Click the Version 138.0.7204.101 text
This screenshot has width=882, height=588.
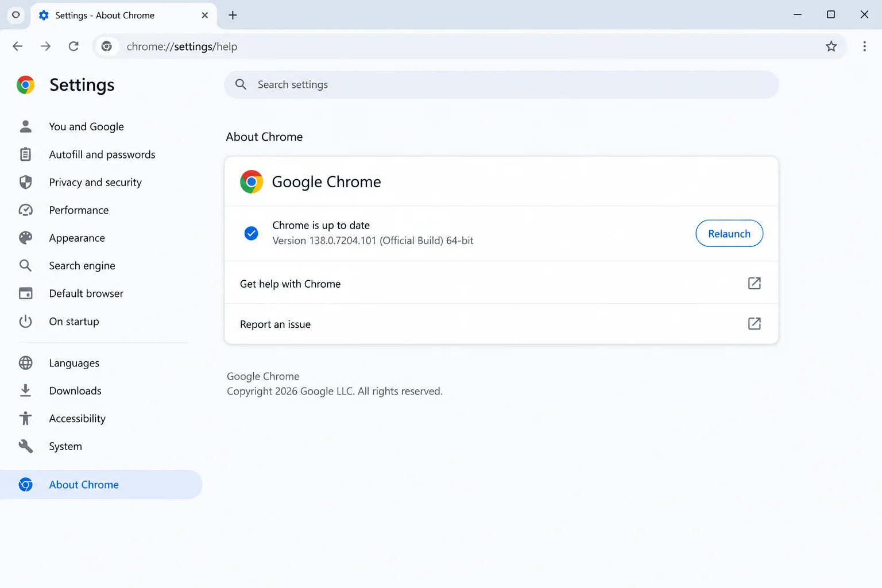[373, 241]
